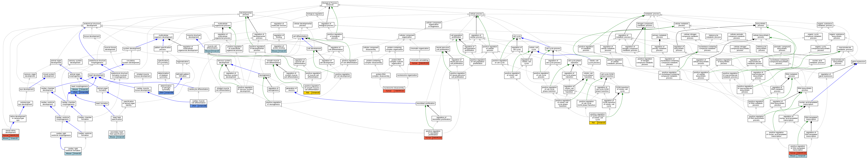Select the 'DNA-templated transcription' node
The height and width of the screenshot is (159, 868).
point(811,118)
